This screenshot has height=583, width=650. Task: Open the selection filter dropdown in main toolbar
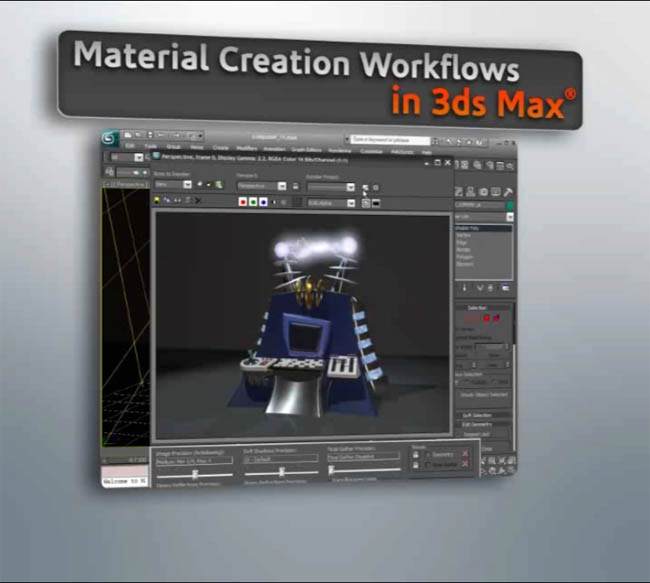tap(127, 157)
